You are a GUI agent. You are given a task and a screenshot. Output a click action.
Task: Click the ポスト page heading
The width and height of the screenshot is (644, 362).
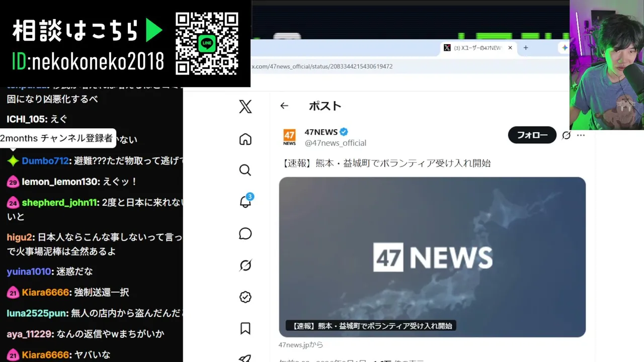tap(325, 106)
